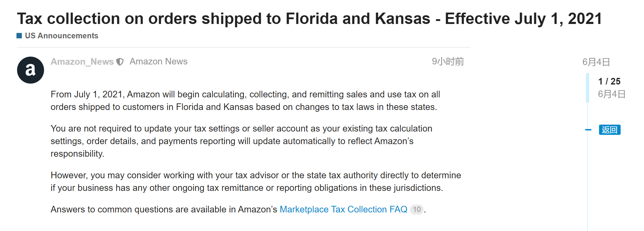
Task: Open the Amazon_News user profile name
Action: click(x=82, y=62)
